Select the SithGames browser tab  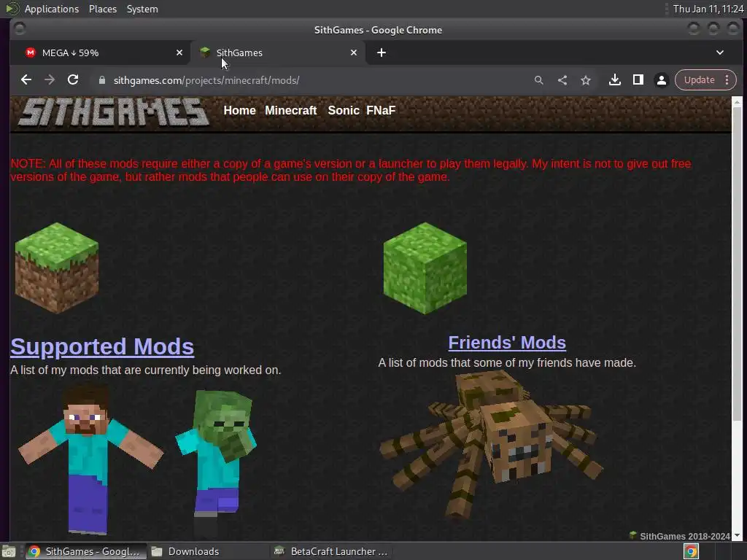pyautogui.click(x=278, y=52)
